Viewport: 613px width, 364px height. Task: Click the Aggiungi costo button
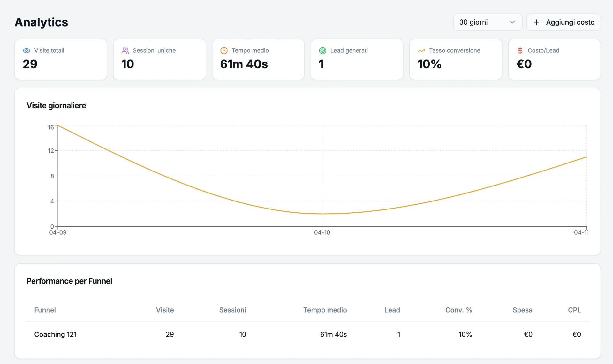[564, 22]
